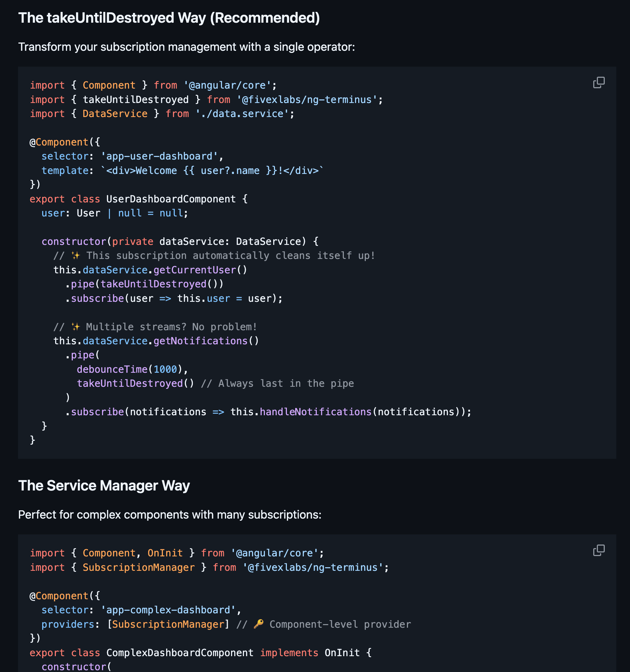The width and height of the screenshot is (630, 672).
Task: Click the copy icon beside the SubscriptionManager import
Action: pyautogui.click(x=599, y=551)
